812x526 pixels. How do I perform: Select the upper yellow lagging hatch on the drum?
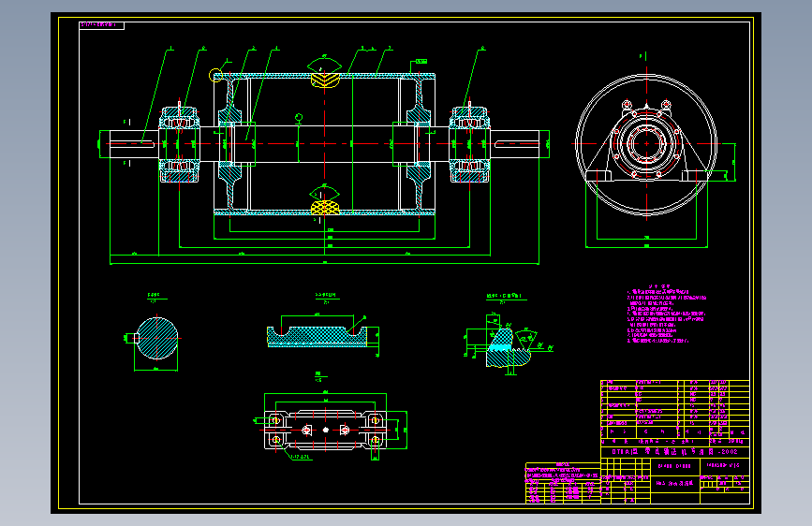[325, 80]
